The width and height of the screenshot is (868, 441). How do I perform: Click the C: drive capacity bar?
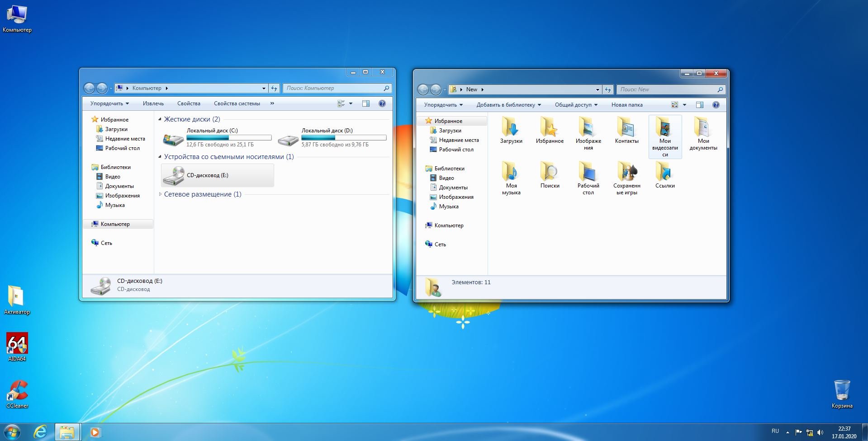tap(229, 137)
